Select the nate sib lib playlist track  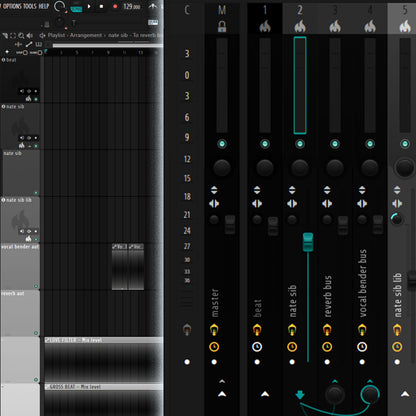click(20, 220)
